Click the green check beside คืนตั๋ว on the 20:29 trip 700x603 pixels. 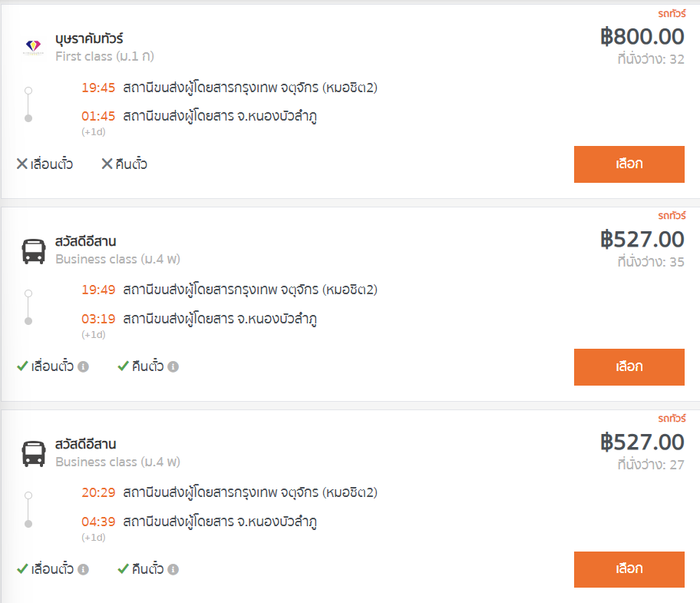click(x=124, y=569)
